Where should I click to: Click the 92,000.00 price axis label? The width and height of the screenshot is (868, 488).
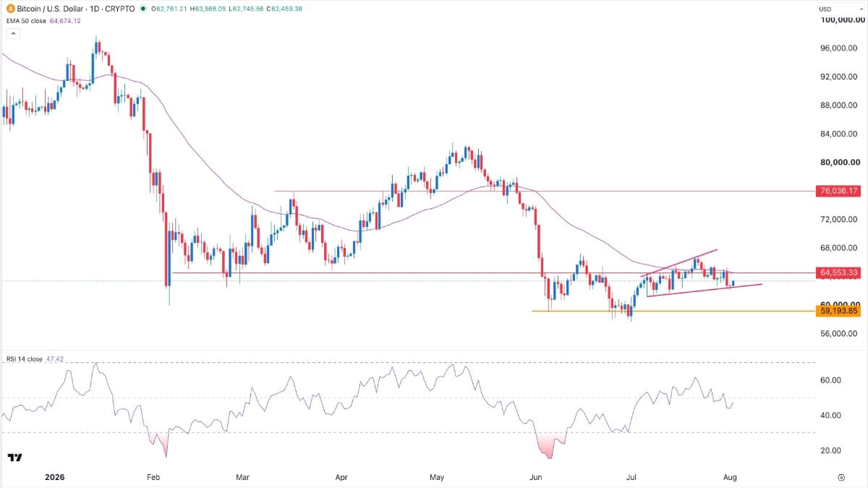click(x=840, y=77)
